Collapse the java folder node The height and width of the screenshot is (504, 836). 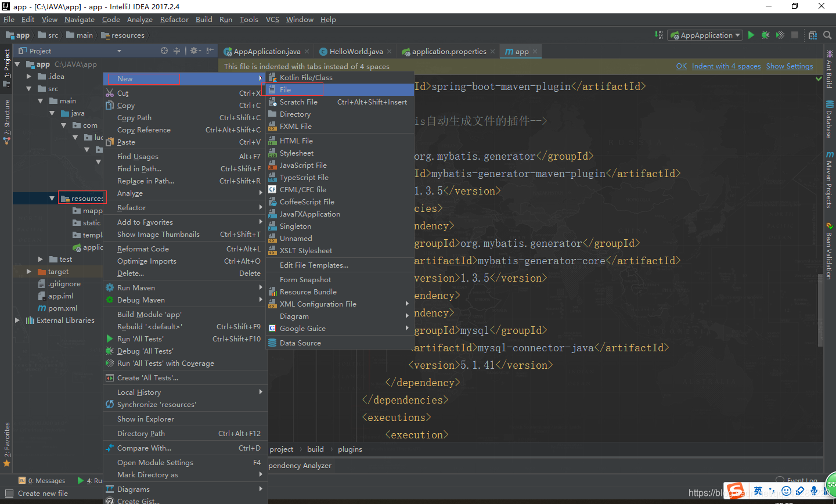pyautogui.click(x=52, y=113)
